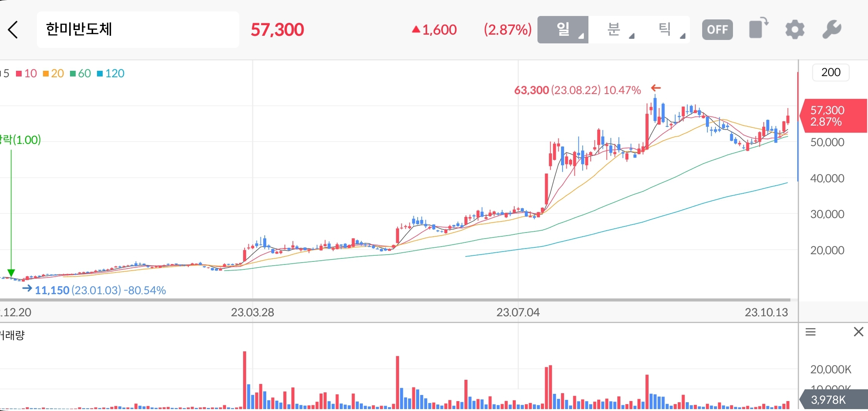Screen dimensions: 868x411
Task: Click the blue low-price arrow marker
Action: click(x=27, y=288)
